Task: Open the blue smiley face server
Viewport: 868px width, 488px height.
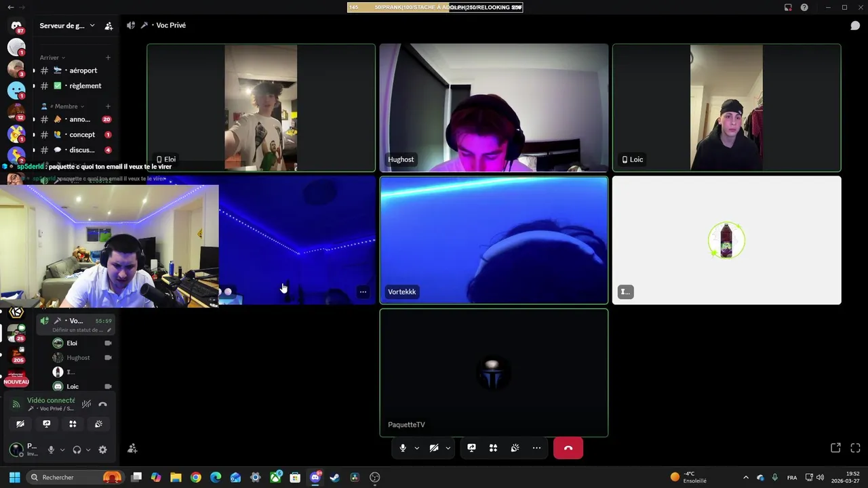Action: coord(16,90)
